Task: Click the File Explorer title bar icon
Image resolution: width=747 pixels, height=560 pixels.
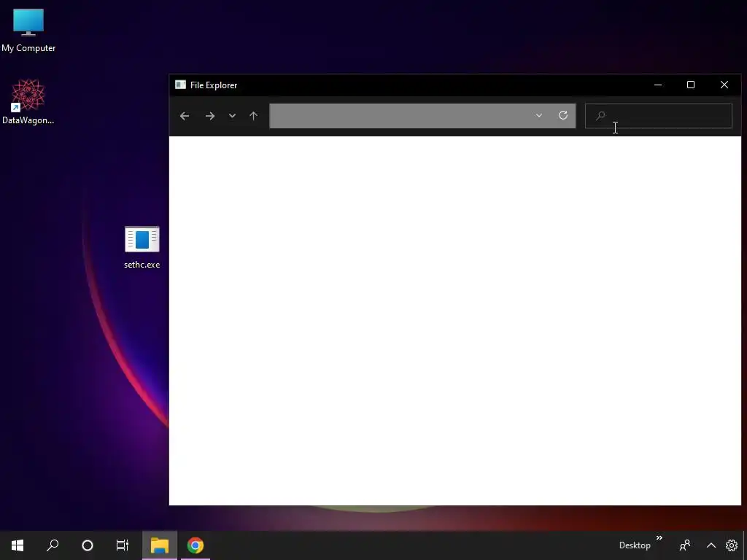Action: (x=180, y=85)
